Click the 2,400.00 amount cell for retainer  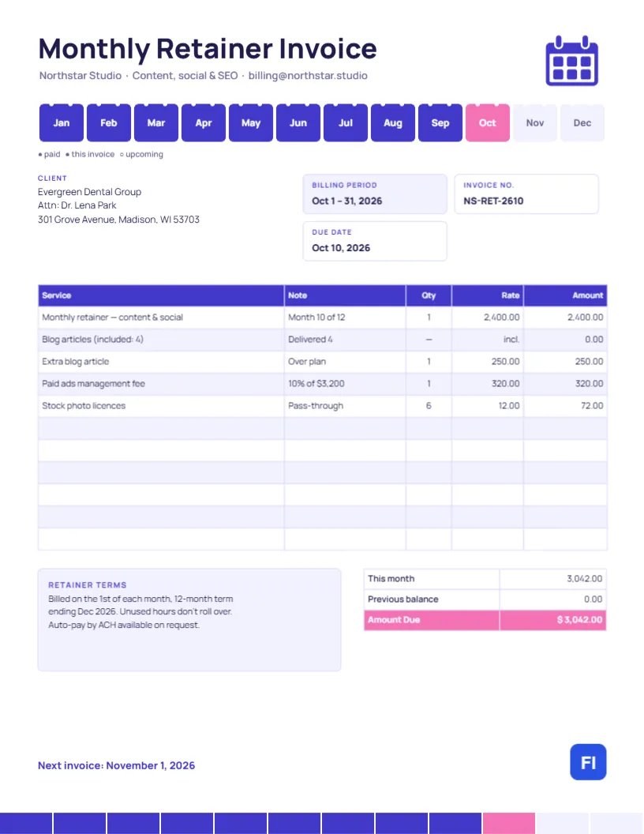[565, 317]
